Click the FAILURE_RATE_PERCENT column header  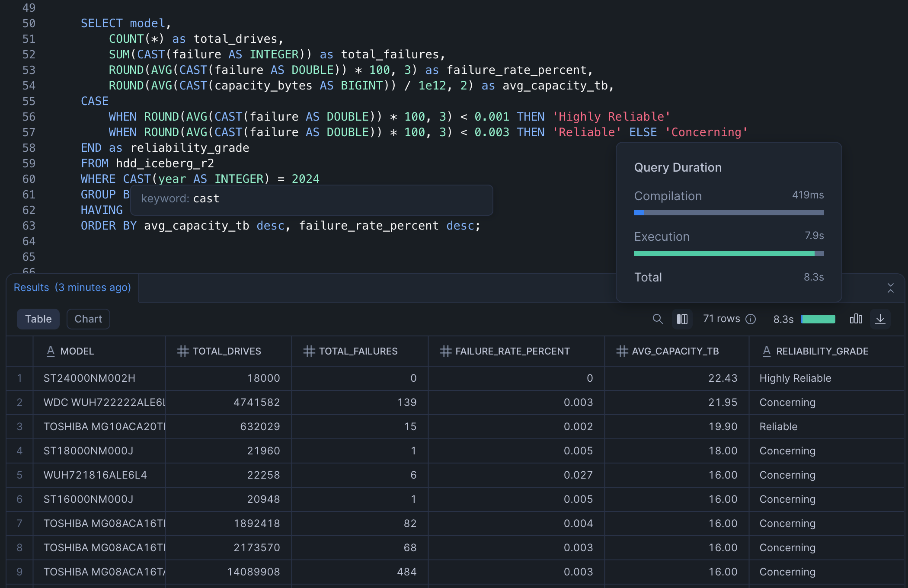[x=512, y=351]
